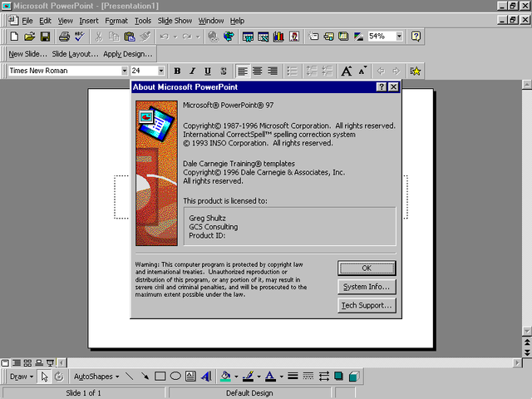The width and height of the screenshot is (532, 399).
Task: Expand the Font Color dropdown arrow
Action: [281, 377]
